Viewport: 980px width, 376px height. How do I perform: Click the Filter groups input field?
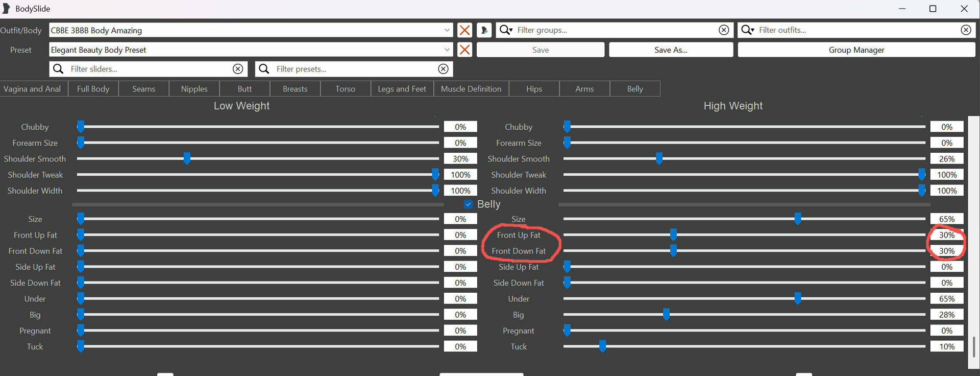[x=615, y=30]
